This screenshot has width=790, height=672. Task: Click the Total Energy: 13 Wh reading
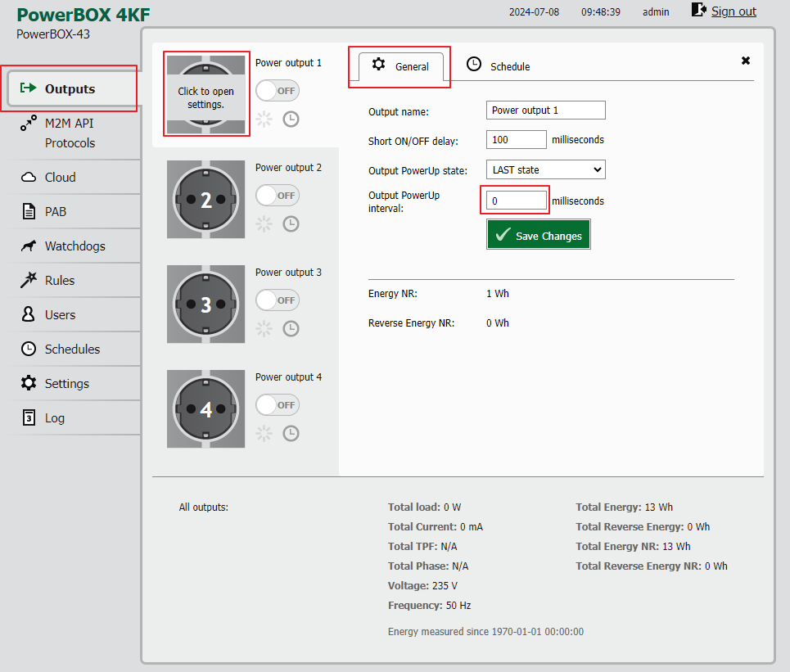click(625, 507)
